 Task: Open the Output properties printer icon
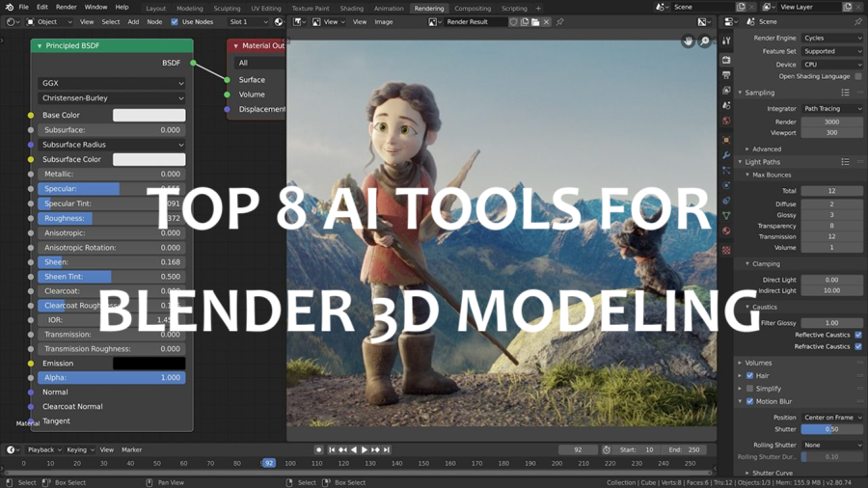[x=726, y=74]
